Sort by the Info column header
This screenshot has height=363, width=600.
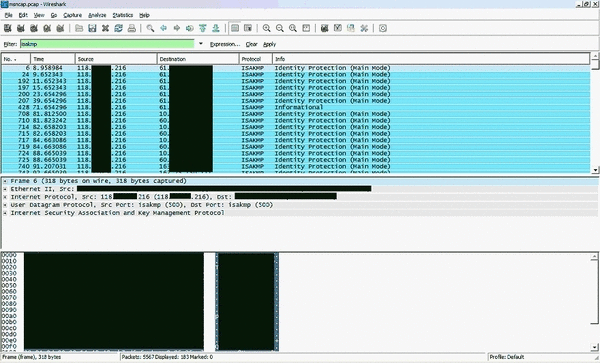[431, 59]
